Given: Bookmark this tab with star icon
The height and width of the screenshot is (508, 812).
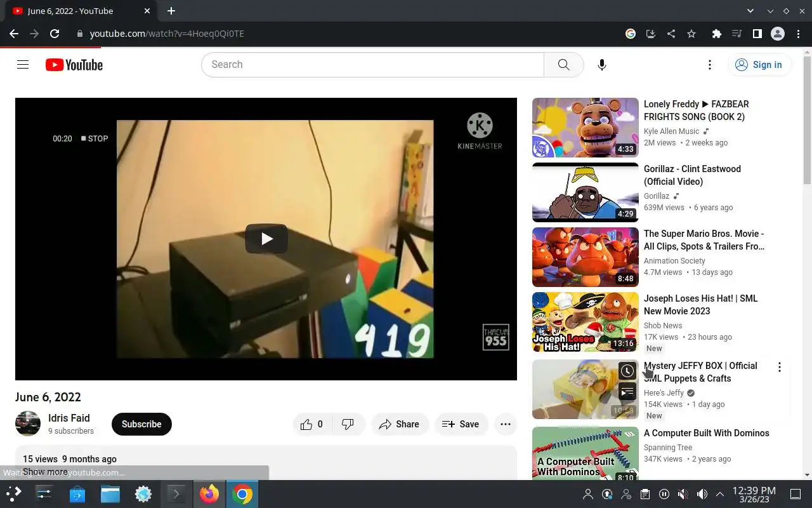Looking at the screenshot, I should tap(691, 34).
